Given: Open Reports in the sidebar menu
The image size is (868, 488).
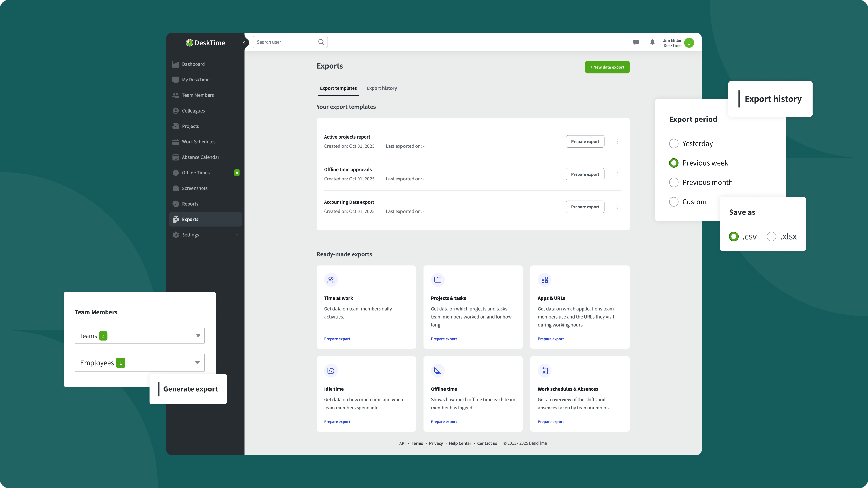Looking at the screenshot, I should pos(190,204).
